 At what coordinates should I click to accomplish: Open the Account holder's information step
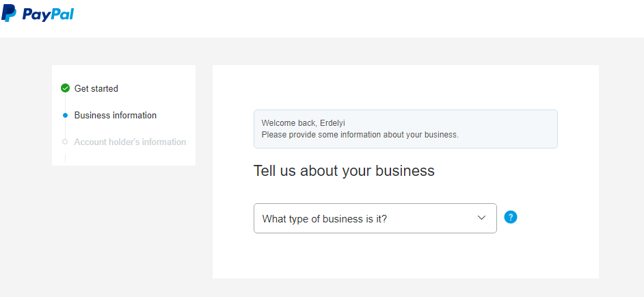[x=130, y=142]
